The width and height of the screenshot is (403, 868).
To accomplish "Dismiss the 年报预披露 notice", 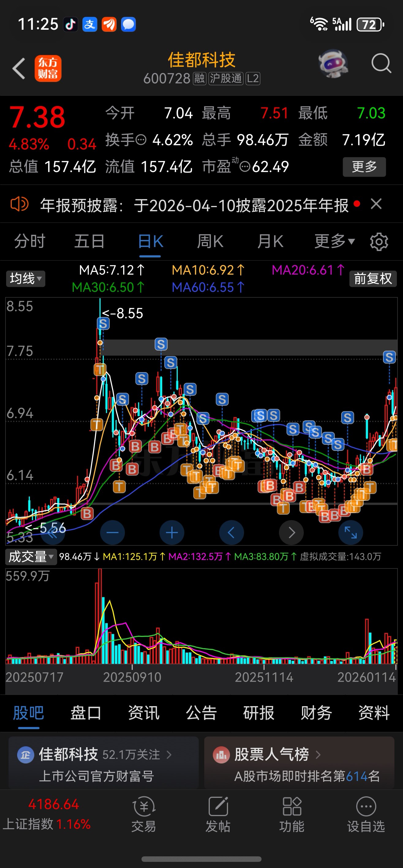I will (x=376, y=204).
